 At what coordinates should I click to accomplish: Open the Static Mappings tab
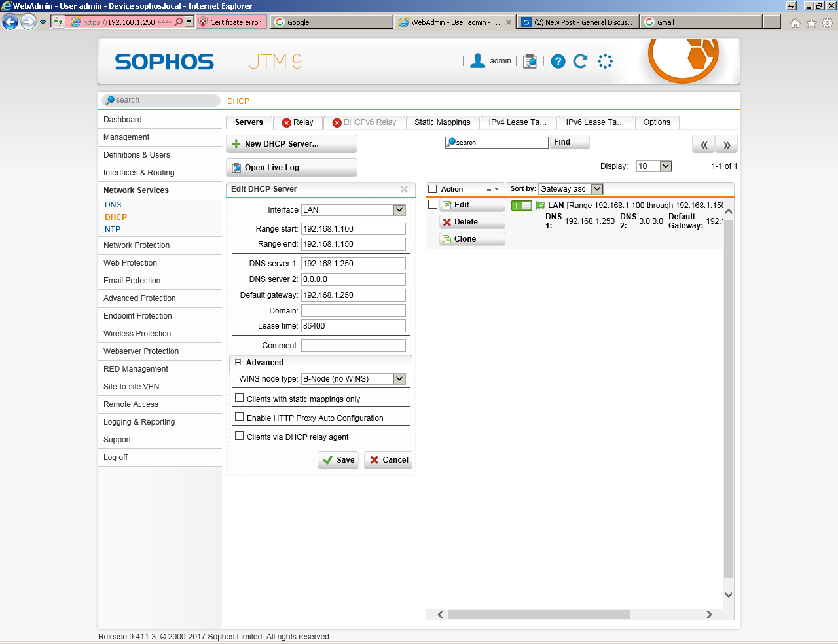coord(443,122)
